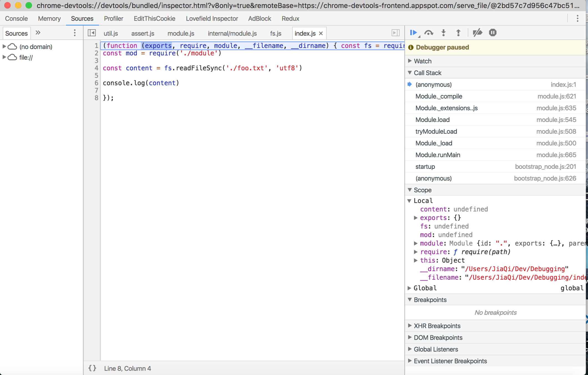Screen dimensions: 588x375
Task: Toggle deactivate breakpoints icon
Action: coord(477,33)
